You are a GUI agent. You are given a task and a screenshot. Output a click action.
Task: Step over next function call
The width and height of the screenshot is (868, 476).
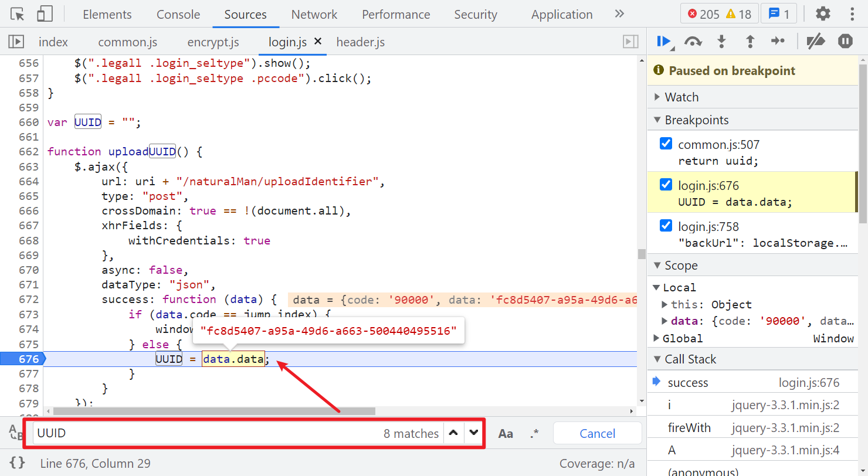point(693,41)
